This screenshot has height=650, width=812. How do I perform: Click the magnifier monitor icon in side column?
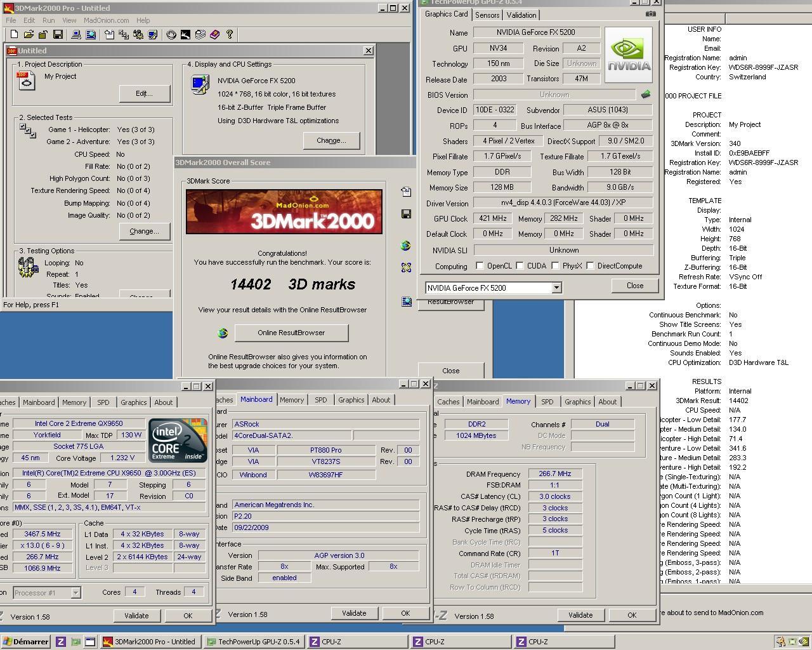[x=406, y=302]
